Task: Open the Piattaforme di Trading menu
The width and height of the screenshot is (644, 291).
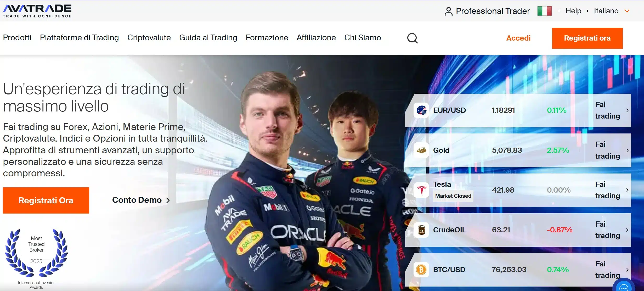Action: [x=79, y=38]
